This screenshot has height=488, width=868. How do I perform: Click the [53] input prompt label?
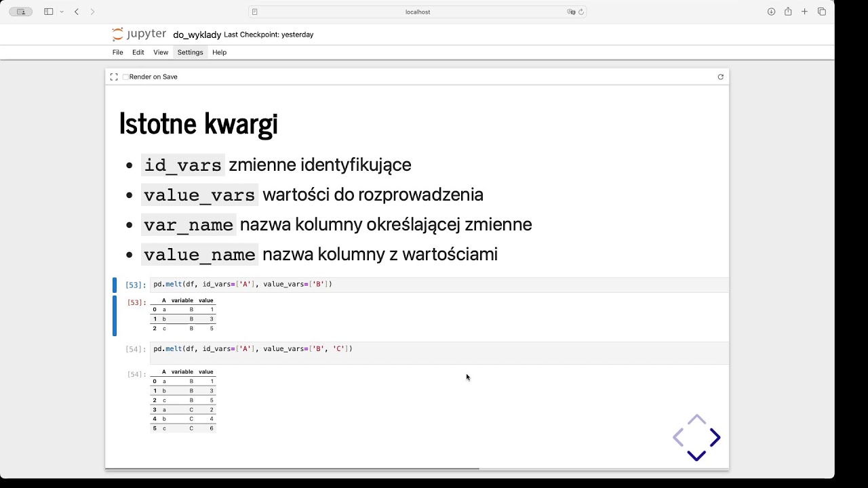(x=136, y=285)
